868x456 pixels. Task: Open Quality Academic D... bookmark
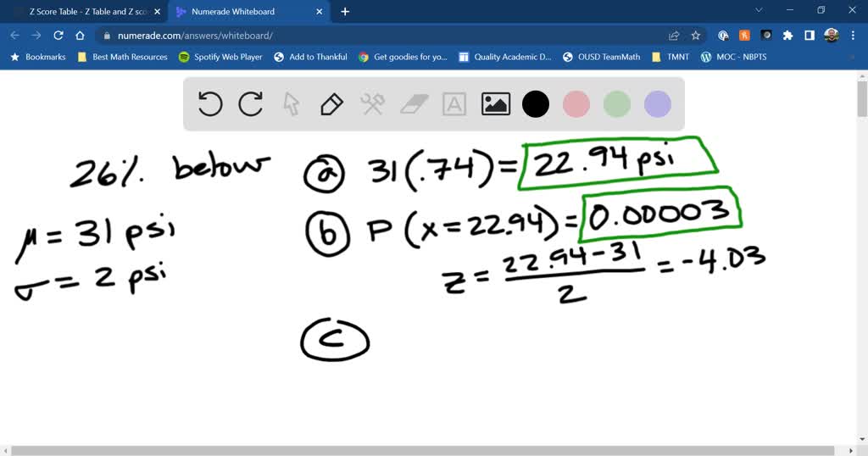point(505,57)
